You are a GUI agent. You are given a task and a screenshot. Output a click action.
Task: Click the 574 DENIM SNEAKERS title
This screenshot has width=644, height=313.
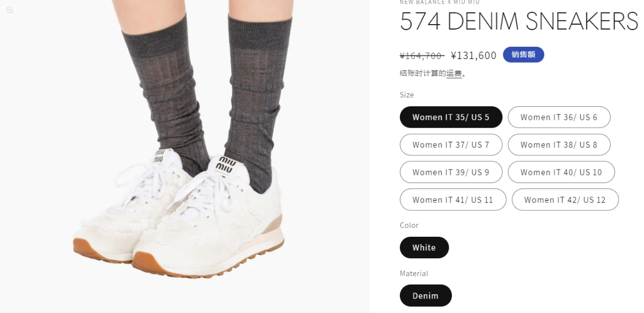tap(519, 21)
